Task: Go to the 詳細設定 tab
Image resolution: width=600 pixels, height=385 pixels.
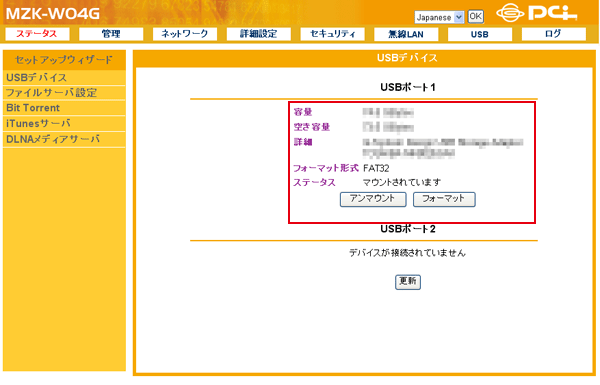Action: pyautogui.click(x=259, y=34)
